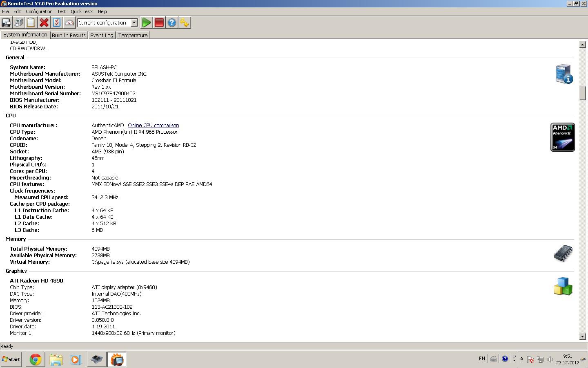Click the 1440x900x32 60Hz monitor value
The image size is (588, 368).
point(134,333)
